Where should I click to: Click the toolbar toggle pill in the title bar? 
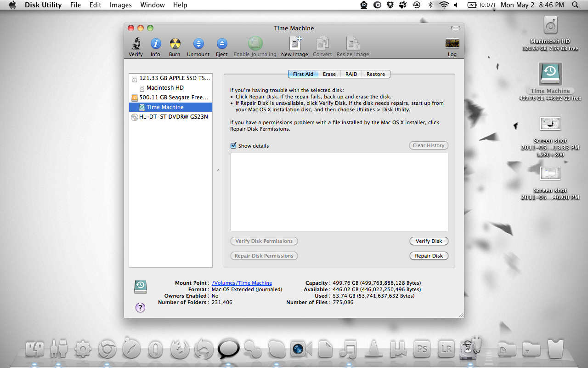click(455, 28)
